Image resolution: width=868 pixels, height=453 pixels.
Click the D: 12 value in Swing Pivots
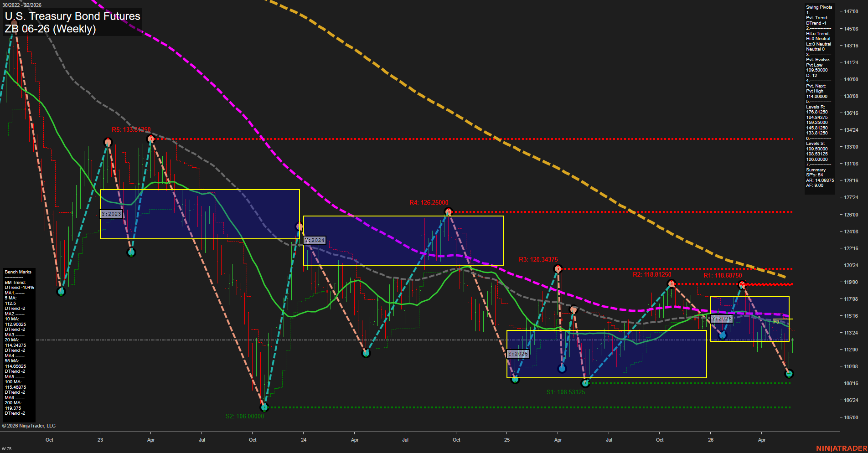coord(811,76)
